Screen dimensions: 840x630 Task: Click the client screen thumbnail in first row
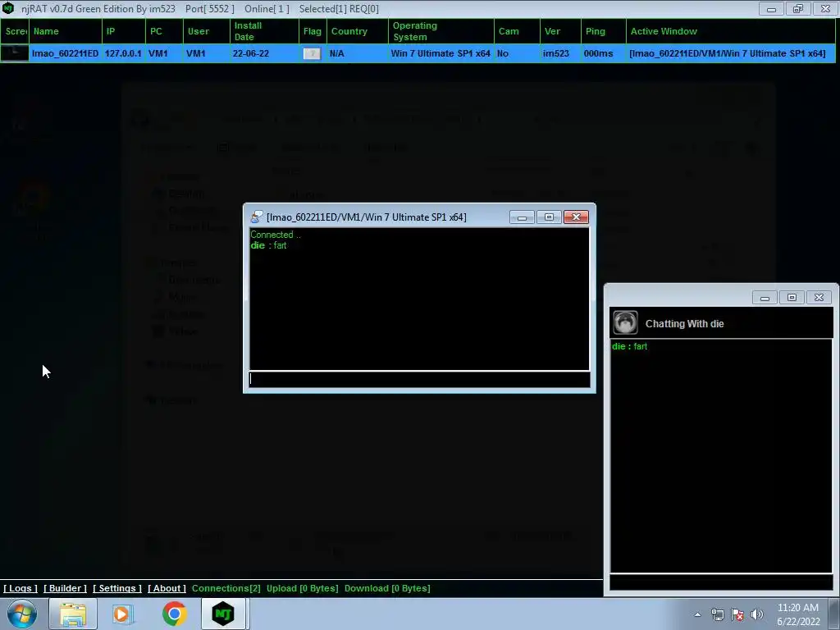[x=15, y=53]
